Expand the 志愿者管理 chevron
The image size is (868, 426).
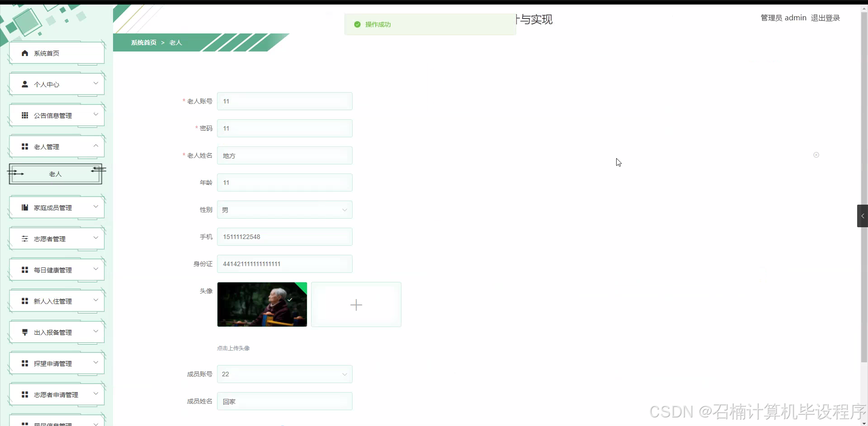[96, 238]
